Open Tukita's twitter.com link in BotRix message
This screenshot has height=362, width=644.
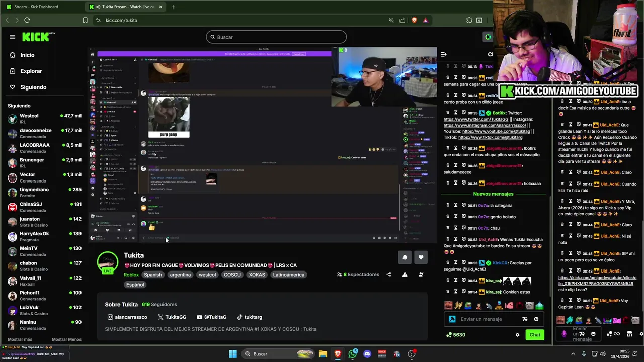(x=475, y=119)
